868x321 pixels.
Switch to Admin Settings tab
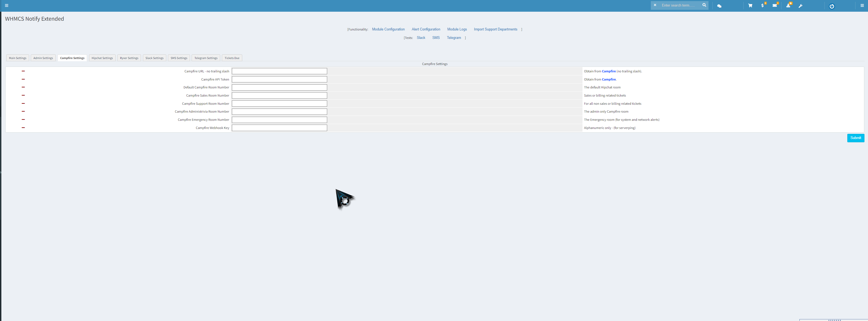pos(43,58)
